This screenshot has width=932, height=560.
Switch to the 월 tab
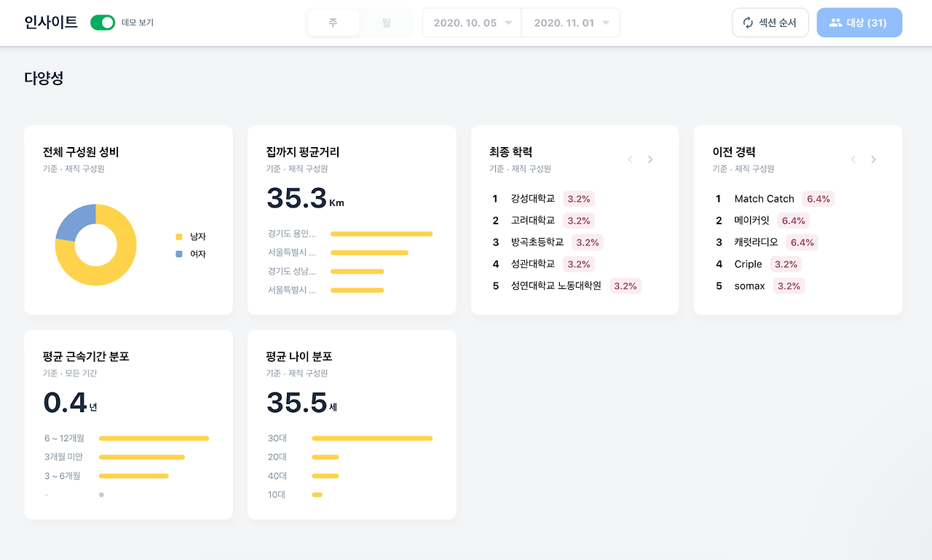(x=386, y=23)
